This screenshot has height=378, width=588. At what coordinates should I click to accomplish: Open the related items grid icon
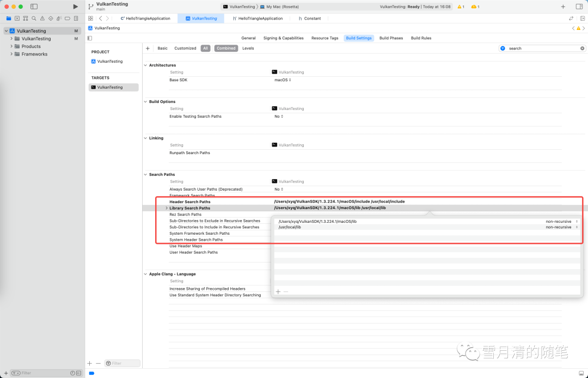pyautogui.click(x=90, y=19)
